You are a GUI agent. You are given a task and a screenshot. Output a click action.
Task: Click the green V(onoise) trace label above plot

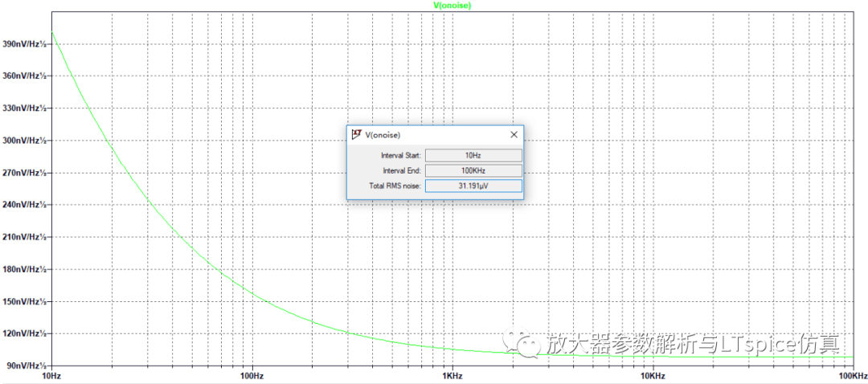click(452, 6)
